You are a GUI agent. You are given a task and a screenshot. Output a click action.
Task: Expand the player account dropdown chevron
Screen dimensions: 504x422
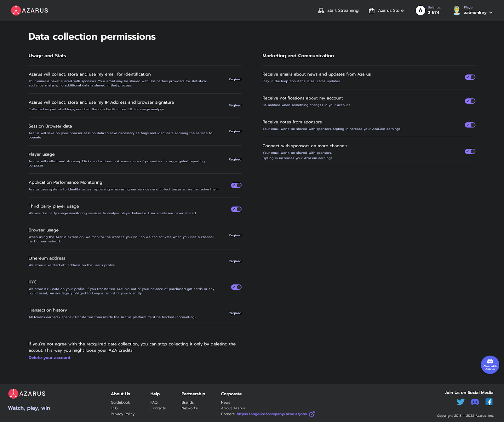[x=491, y=13]
